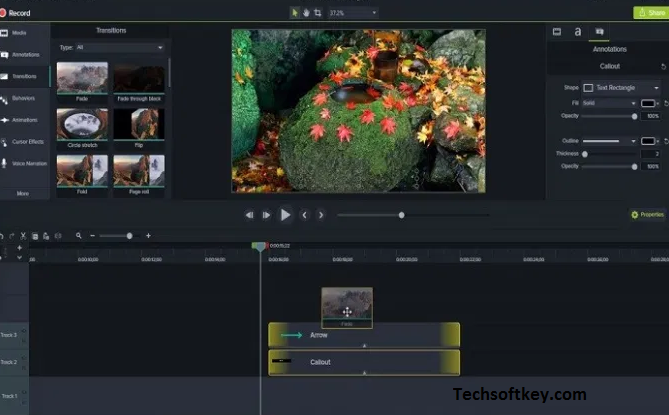The height and width of the screenshot is (415, 669).
Task: Click the Play button
Action: pos(285,215)
